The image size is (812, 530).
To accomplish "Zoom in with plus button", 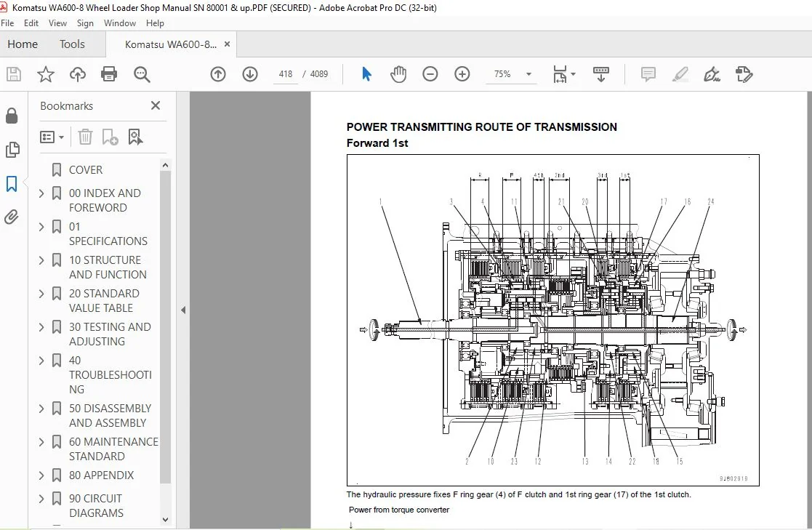I will click(x=462, y=74).
